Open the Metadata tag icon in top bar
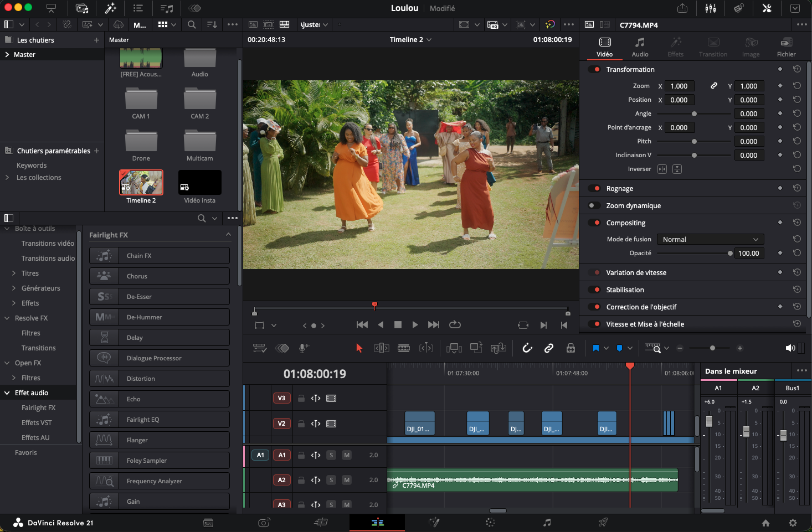The height and width of the screenshot is (532, 812). (x=739, y=8)
